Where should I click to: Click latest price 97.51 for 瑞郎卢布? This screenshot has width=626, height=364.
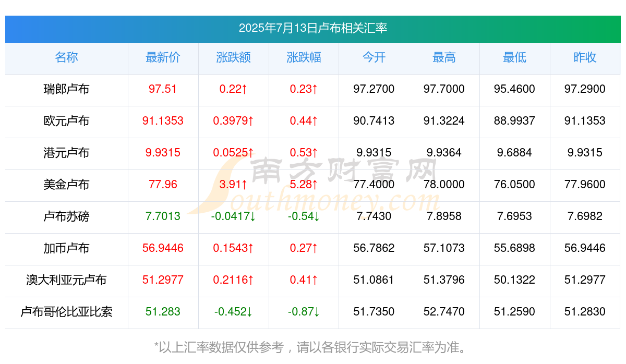(x=163, y=89)
